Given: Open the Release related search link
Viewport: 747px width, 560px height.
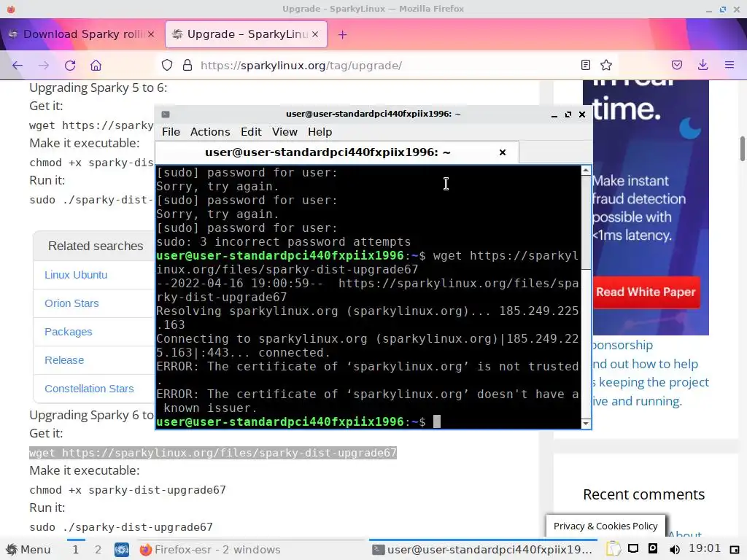Looking at the screenshot, I should 64,360.
